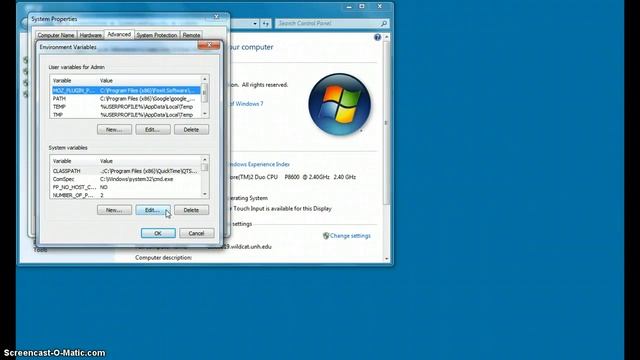Screen dimensions: 640x360
Task: Click Value column header in System variables
Action: pos(149,161)
